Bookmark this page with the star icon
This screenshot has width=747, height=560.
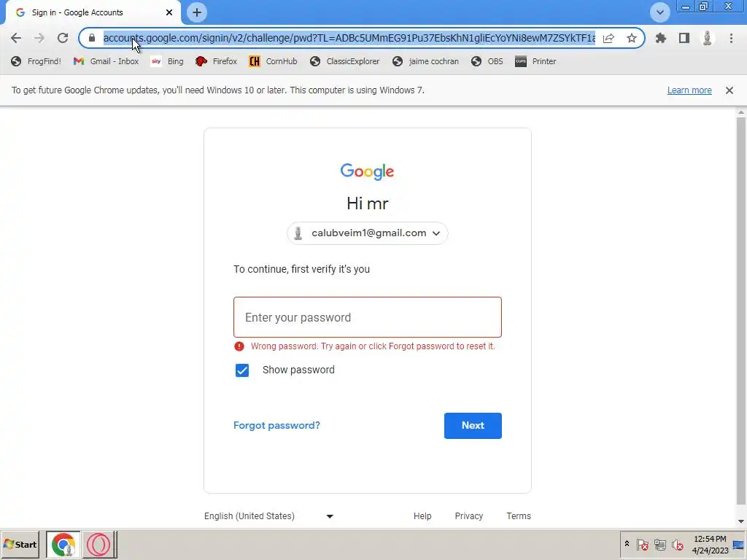click(632, 38)
